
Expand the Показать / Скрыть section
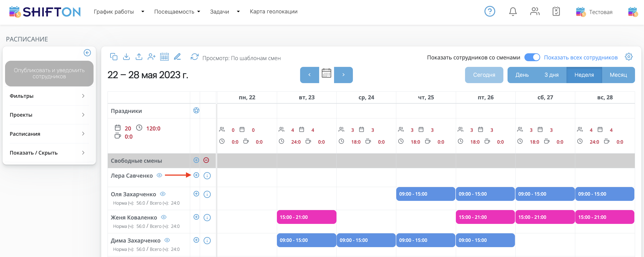(49, 153)
